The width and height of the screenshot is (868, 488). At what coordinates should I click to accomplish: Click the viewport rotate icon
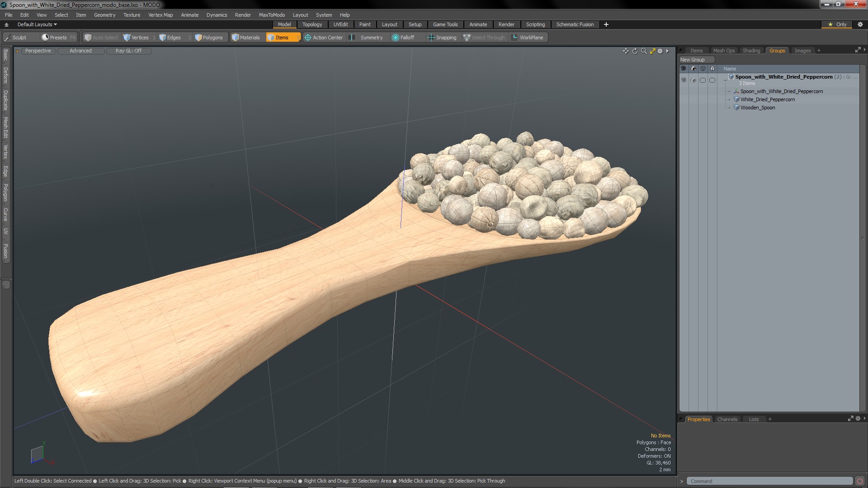635,51
